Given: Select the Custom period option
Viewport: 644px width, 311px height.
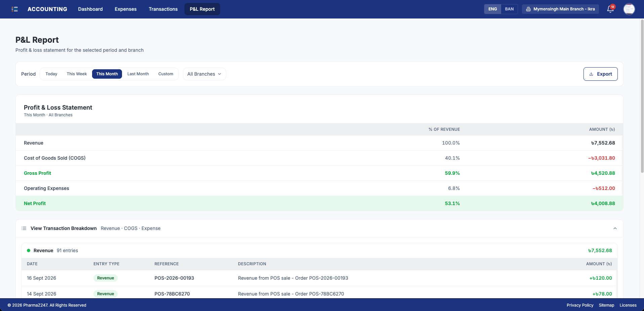Looking at the screenshot, I should pos(166,74).
